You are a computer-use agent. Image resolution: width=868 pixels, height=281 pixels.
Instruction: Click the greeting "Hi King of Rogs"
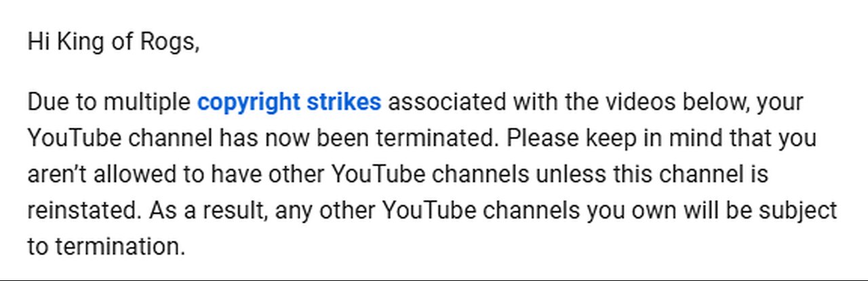coord(113,42)
